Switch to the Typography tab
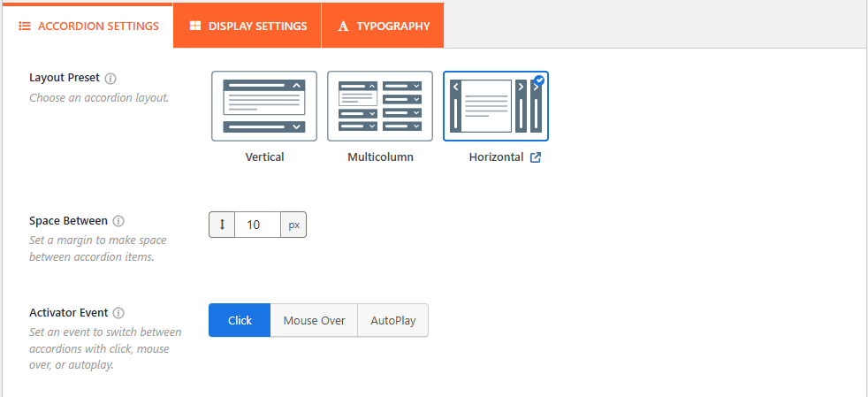 [x=383, y=27]
